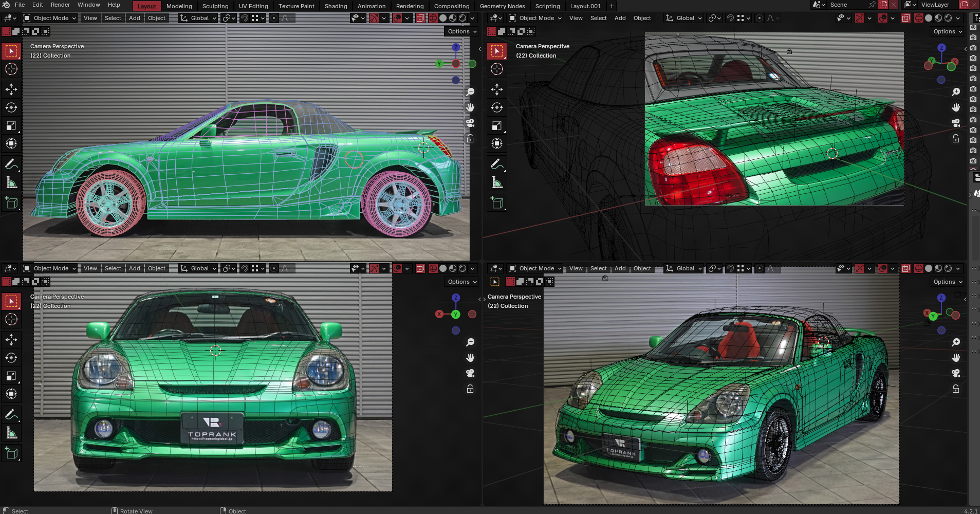
Task: Switch to the UV Editing workspace tab
Action: (x=253, y=6)
